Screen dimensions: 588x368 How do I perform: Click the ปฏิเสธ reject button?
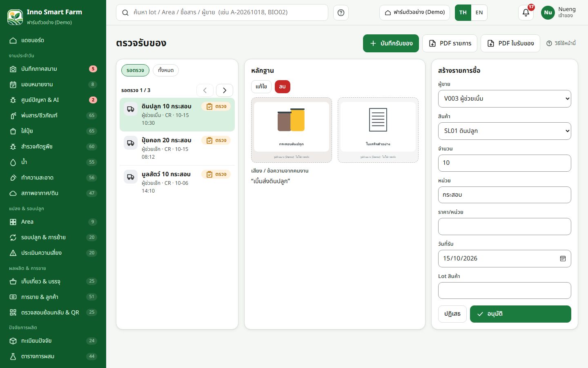tap(452, 314)
